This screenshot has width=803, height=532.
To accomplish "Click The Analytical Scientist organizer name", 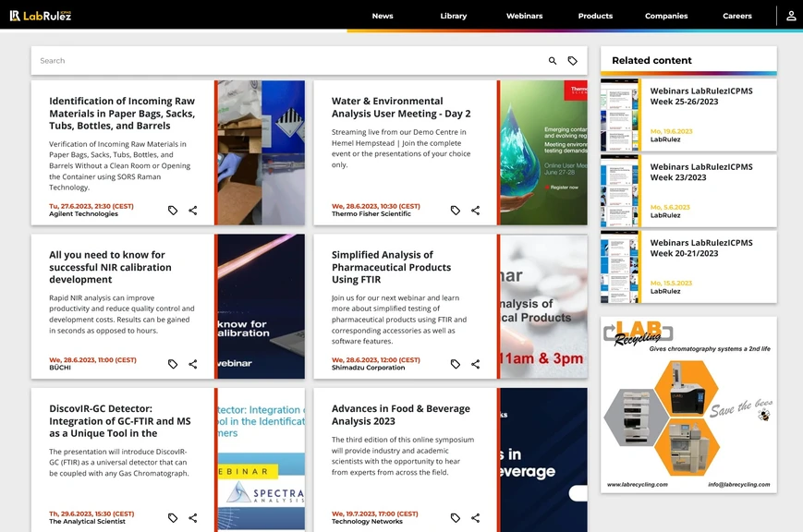I will click(x=87, y=522).
